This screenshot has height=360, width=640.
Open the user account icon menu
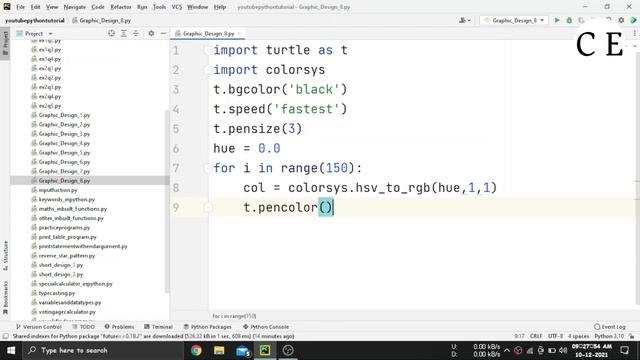point(464,20)
